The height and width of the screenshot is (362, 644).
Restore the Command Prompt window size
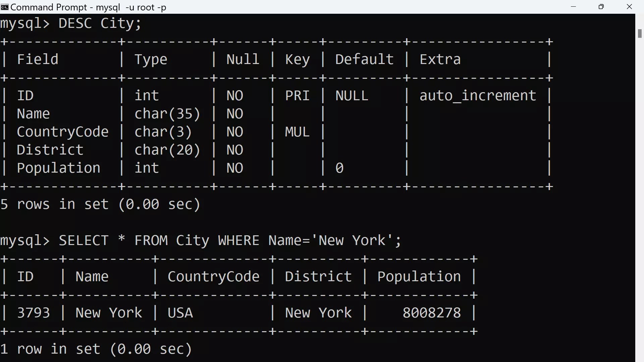click(601, 7)
